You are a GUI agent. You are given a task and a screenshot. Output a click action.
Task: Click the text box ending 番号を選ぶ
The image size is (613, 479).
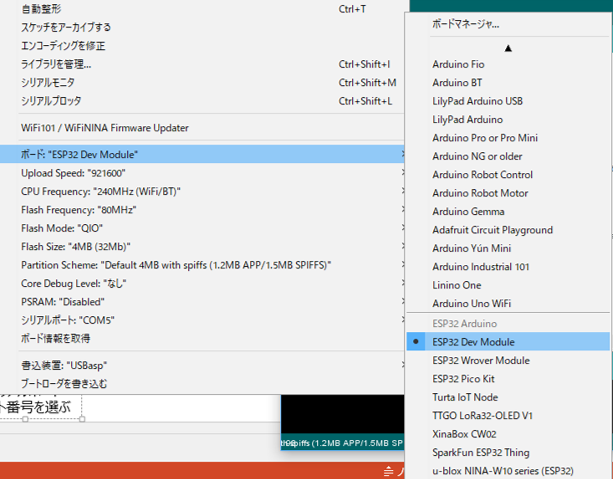[x=41, y=407]
